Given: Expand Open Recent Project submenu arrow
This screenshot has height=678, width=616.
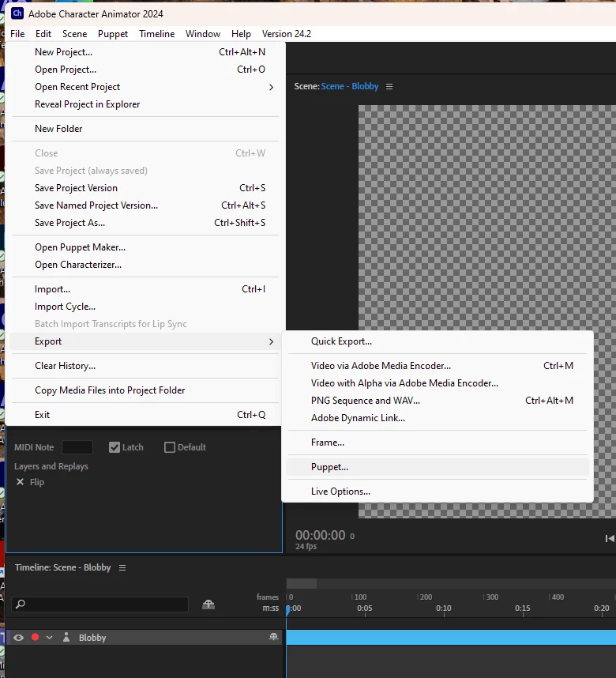Looking at the screenshot, I should 271,88.
